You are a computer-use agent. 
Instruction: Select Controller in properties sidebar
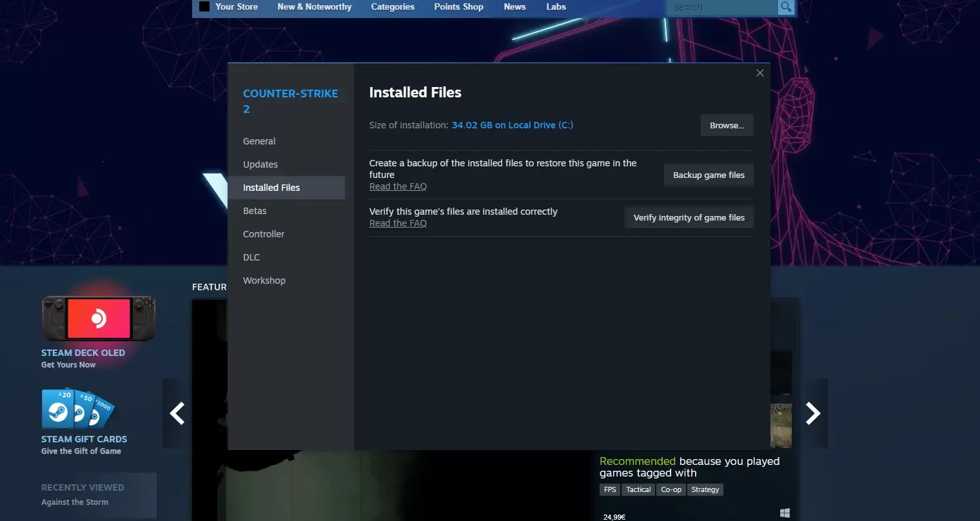tap(286, 234)
